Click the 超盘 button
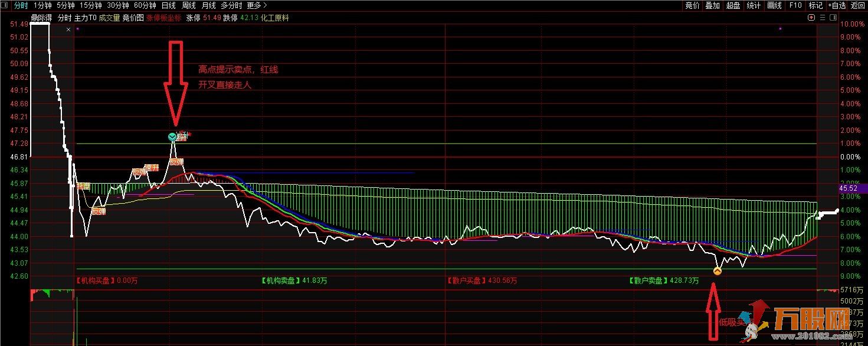868x346 pixels. click(x=733, y=5)
